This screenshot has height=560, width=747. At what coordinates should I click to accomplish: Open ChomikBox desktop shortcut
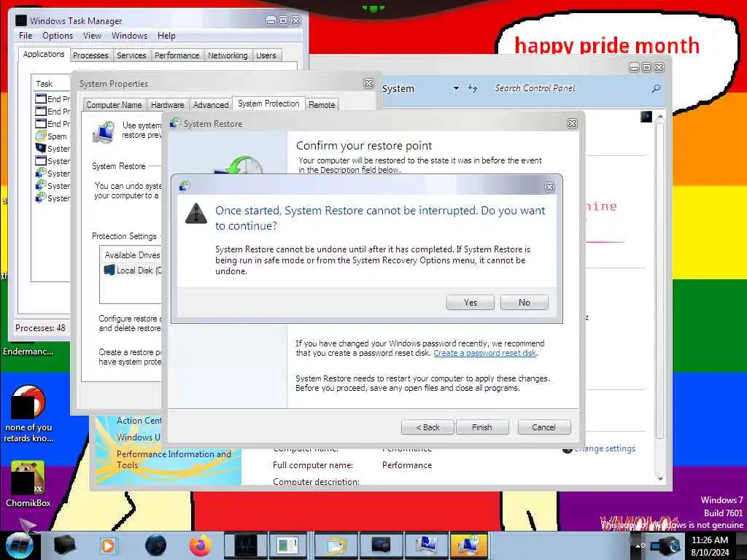point(28,484)
